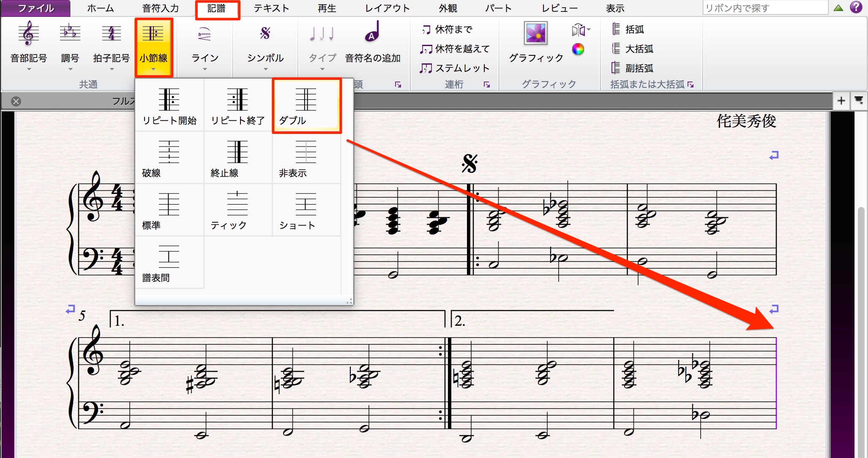Click the plus new tab button
The height and width of the screenshot is (458, 868).
point(841,101)
